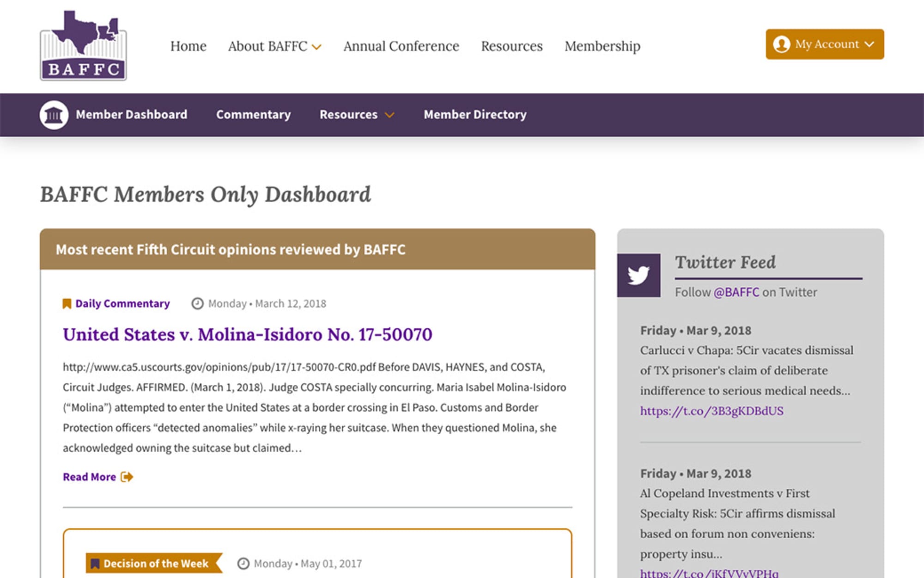Screen dimensions: 924x578
Task: Open the My Account dropdown
Action: [x=825, y=44]
